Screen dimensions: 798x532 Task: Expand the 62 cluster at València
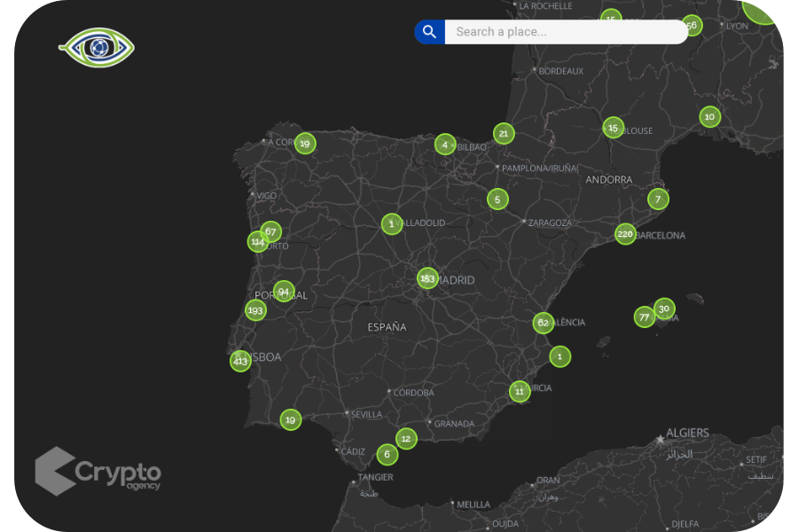(543, 323)
